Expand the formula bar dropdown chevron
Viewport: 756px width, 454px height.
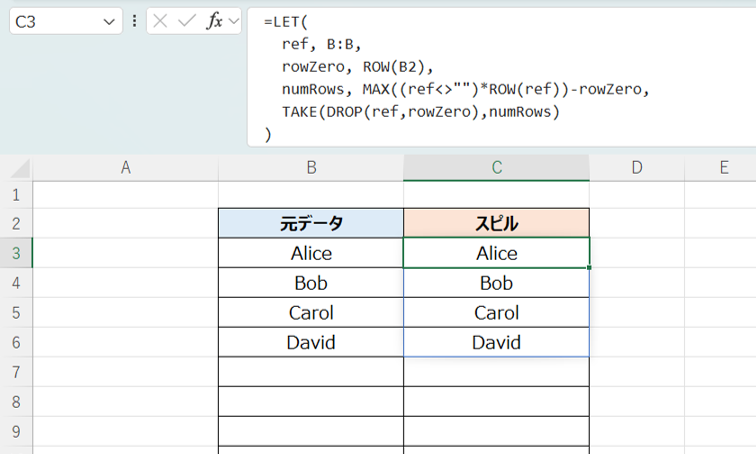[234, 21]
